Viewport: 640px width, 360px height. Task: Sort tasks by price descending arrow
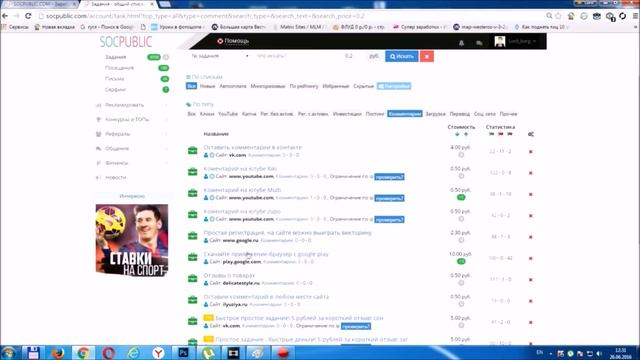point(457,134)
